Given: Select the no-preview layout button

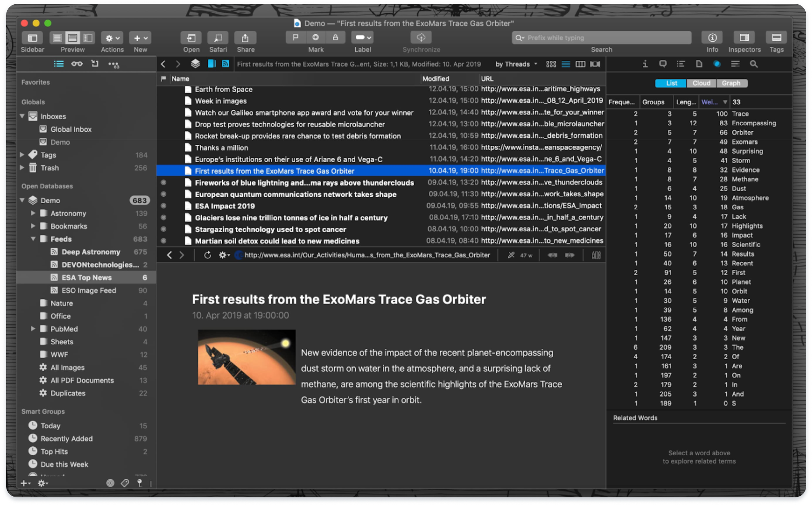Looking at the screenshot, I should point(57,37).
